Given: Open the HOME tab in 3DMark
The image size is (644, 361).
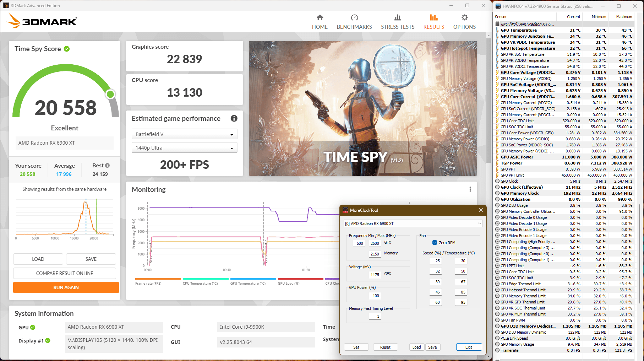Looking at the screenshot, I should [x=320, y=22].
